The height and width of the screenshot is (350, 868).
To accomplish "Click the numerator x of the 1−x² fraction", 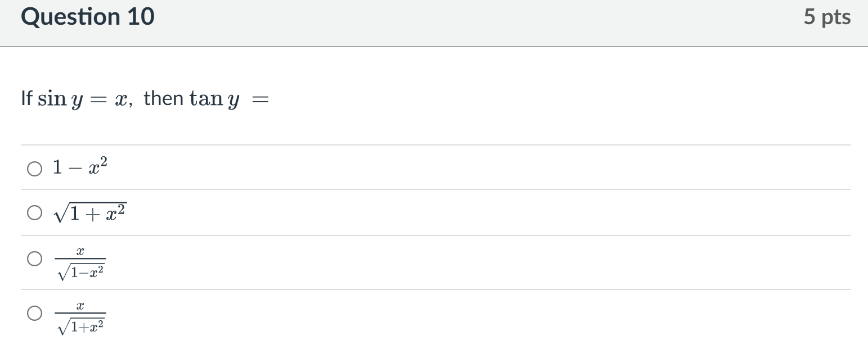I will pos(80,254).
